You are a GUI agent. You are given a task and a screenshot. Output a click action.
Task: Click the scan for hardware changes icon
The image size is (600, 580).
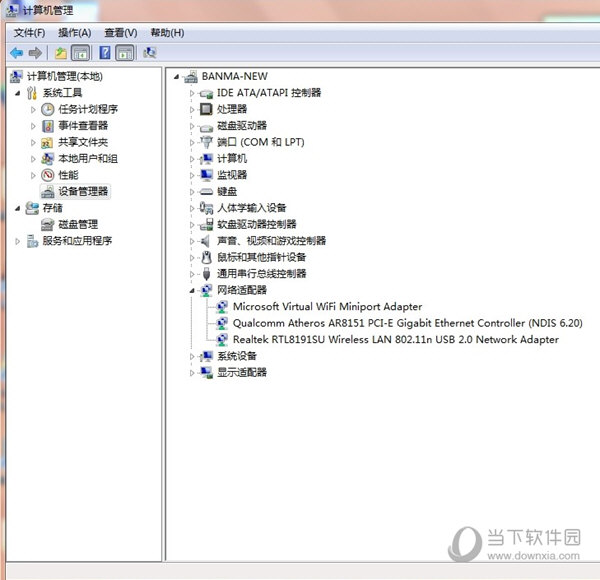(150, 53)
